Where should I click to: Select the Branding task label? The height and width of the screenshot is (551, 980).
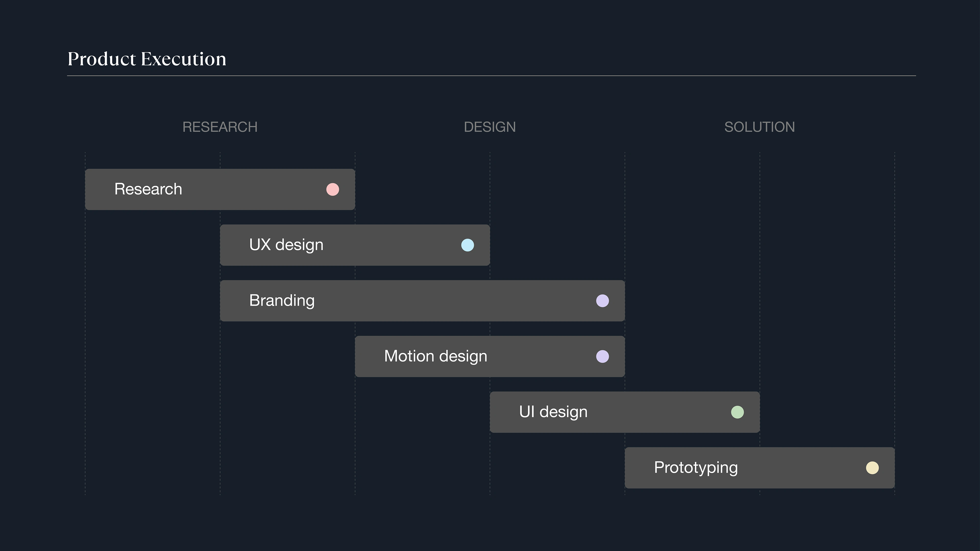[281, 301]
